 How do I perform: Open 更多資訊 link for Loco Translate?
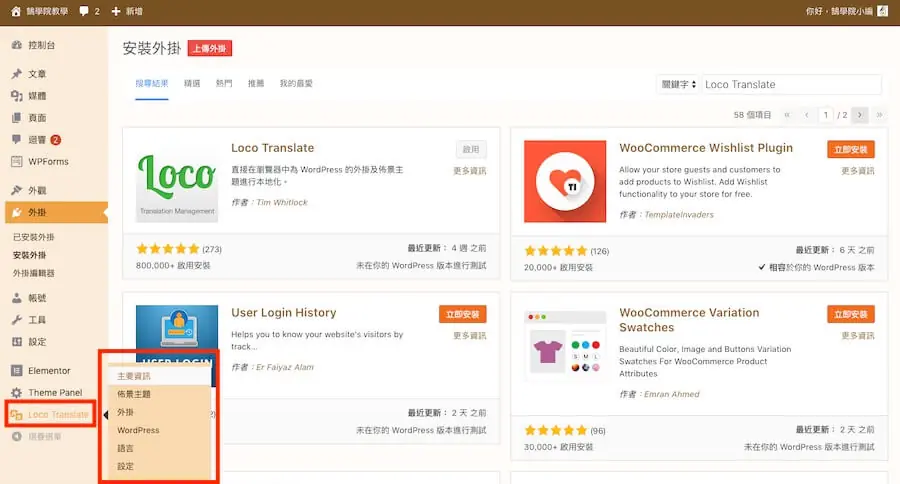click(x=470, y=171)
